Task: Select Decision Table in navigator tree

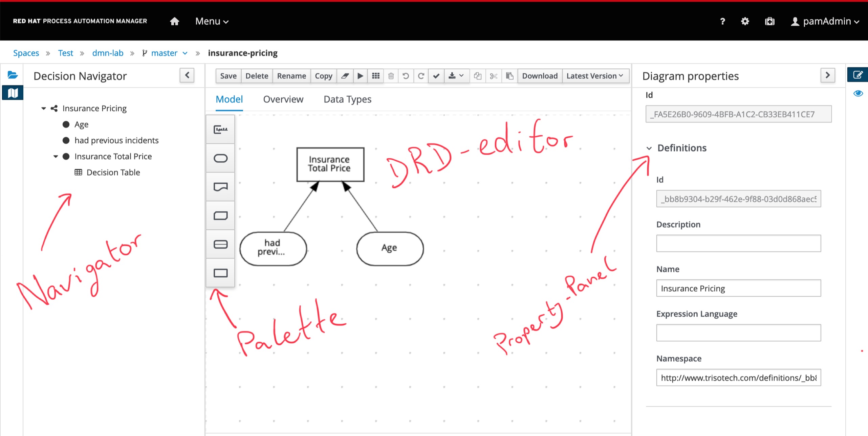Action: coord(113,173)
